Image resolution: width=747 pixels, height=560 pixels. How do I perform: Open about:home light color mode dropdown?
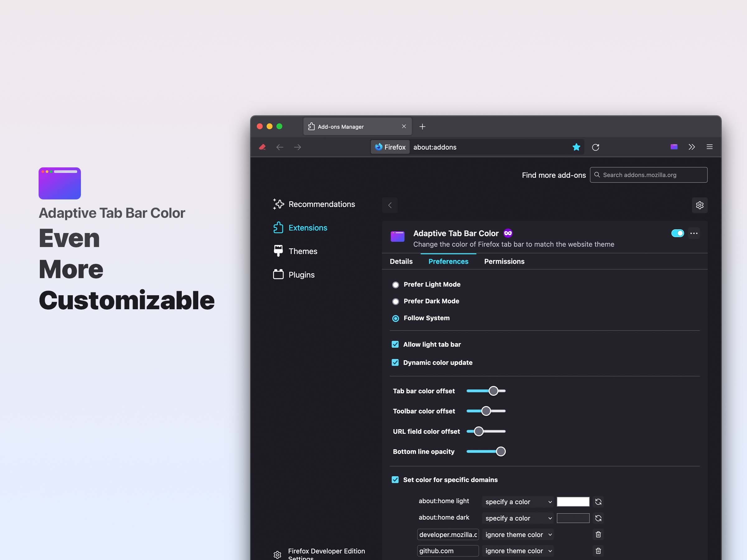[x=518, y=502]
